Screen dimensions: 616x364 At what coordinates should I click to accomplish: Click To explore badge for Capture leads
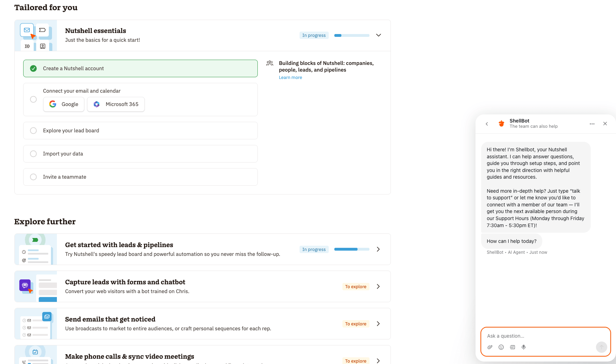coord(356,287)
